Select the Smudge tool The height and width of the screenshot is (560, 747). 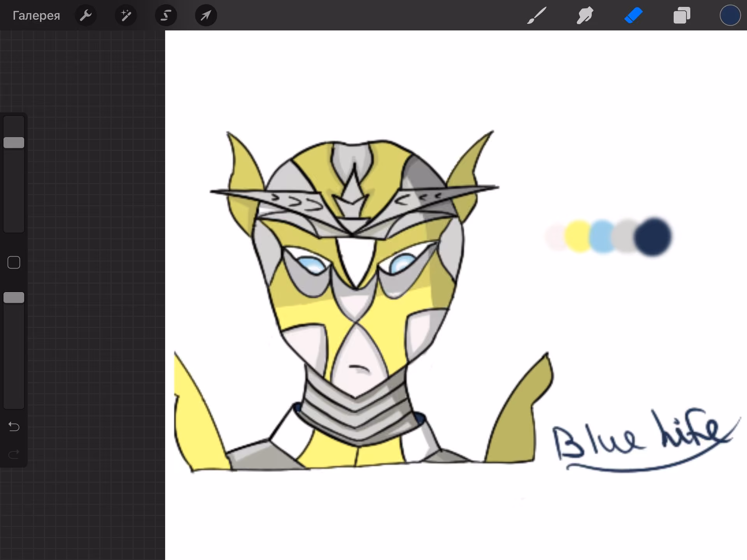pyautogui.click(x=585, y=16)
